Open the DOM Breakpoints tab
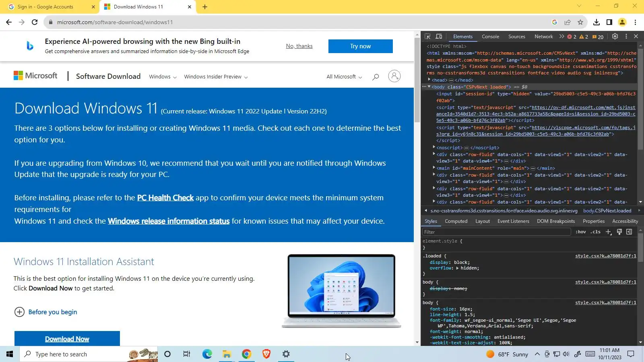The image size is (644, 362). 556,221
